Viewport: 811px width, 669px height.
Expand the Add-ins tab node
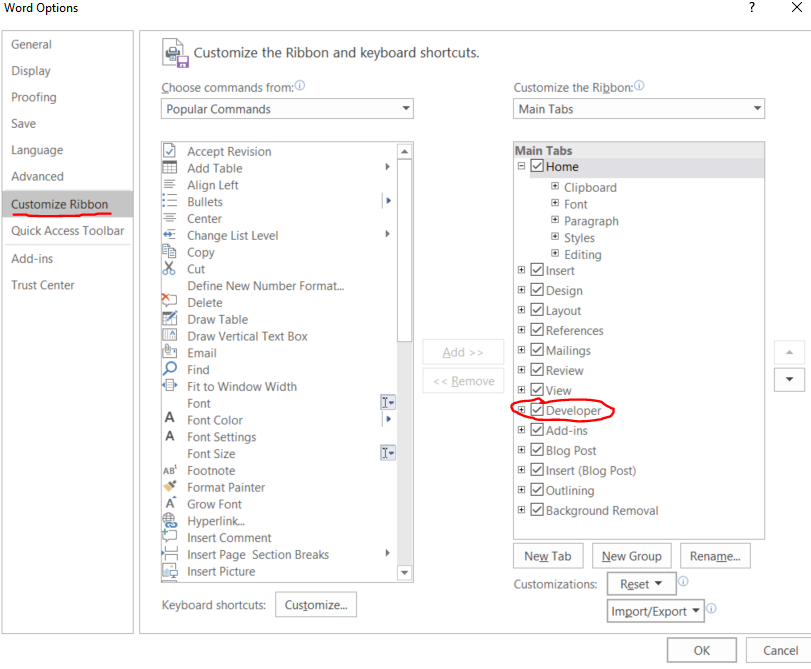coord(521,429)
